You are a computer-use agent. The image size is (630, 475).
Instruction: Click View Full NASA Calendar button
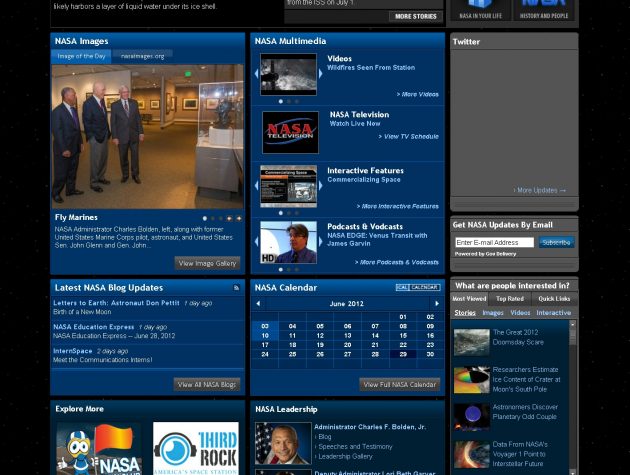[x=400, y=385]
